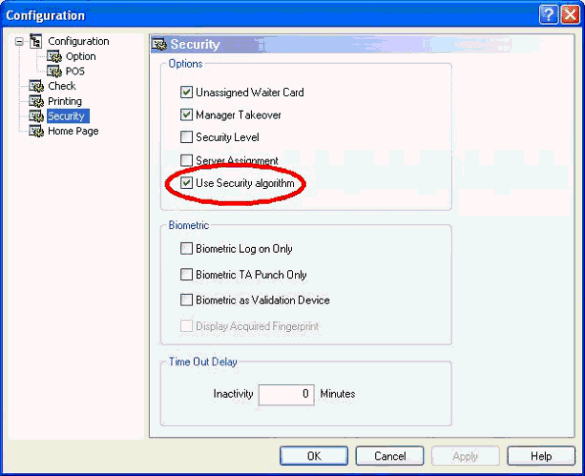The height and width of the screenshot is (476, 585).
Task: Uncheck Unassigned Waiter Card checkbox
Action: click(x=186, y=92)
